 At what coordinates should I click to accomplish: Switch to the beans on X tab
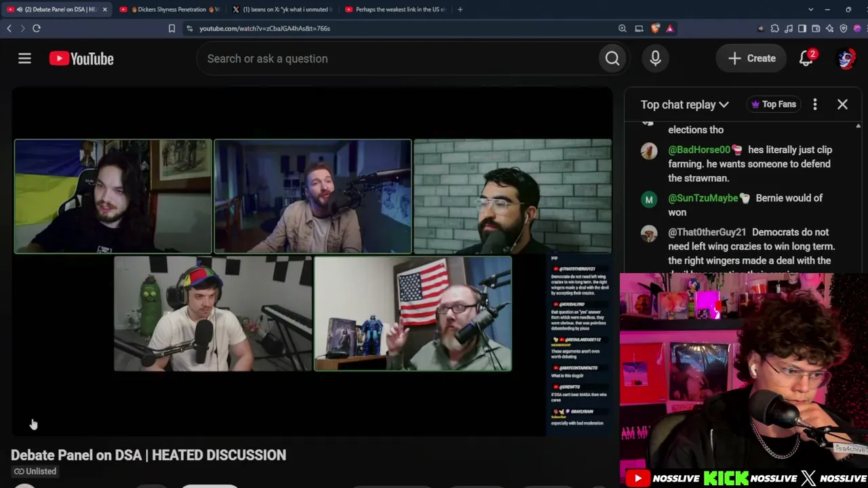tap(282, 9)
